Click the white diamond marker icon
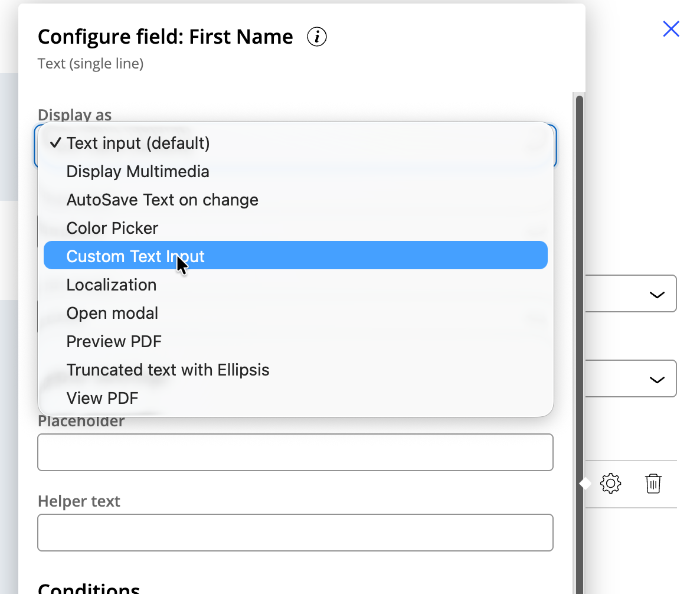This screenshot has width=700, height=594. (x=585, y=484)
